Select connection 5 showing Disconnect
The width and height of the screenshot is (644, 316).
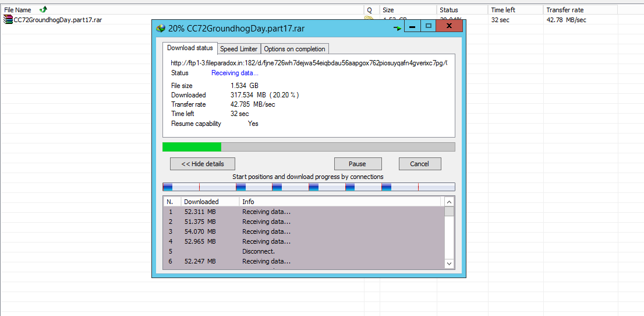pyautogui.click(x=304, y=251)
